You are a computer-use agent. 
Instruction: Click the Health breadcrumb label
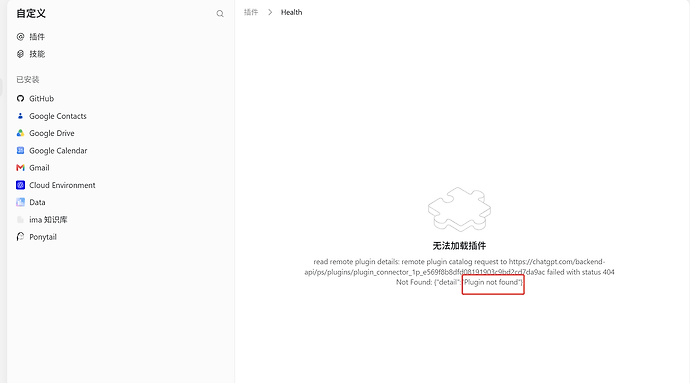pos(291,12)
